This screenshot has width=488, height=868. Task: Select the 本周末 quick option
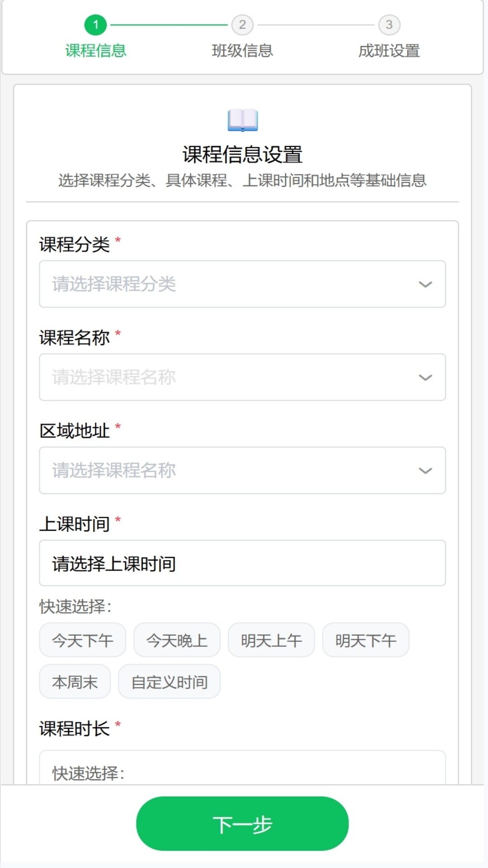tap(75, 681)
